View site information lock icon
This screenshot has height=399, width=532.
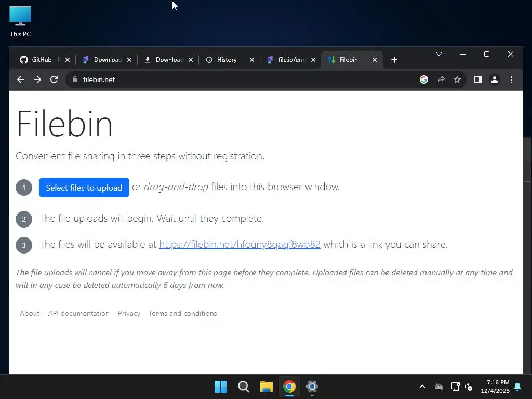(x=75, y=79)
